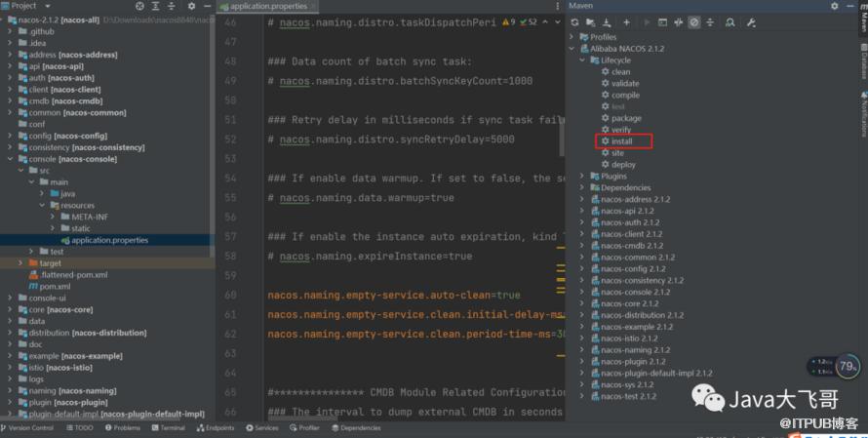The height and width of the screenshot is (438, 868).
Task: Click Execute Maven Goal icon
Action: point(662,21)
